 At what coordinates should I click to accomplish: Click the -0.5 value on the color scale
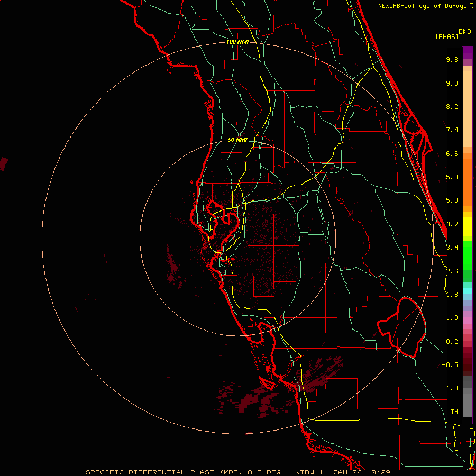pyautogui.click(x=450, y=365)
